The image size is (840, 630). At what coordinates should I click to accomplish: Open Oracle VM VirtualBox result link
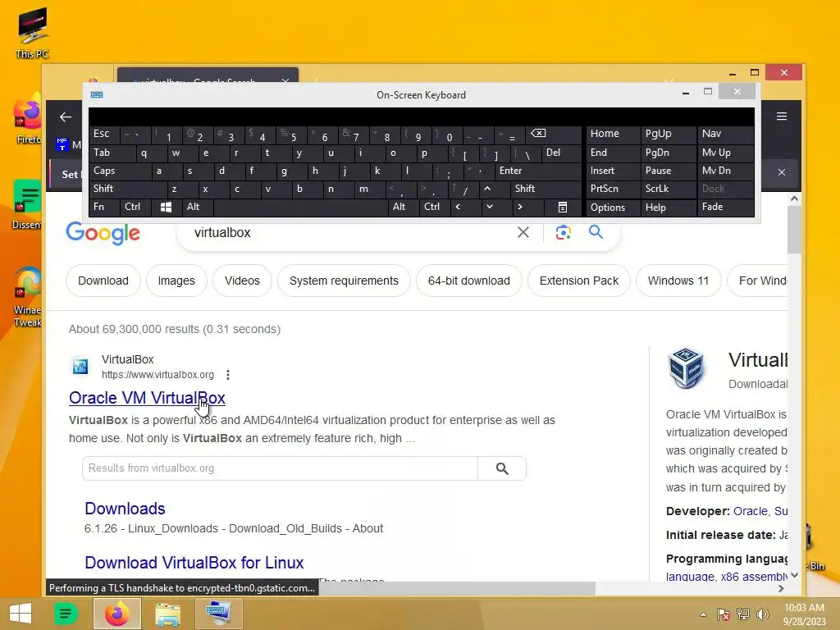pos(148,398)
